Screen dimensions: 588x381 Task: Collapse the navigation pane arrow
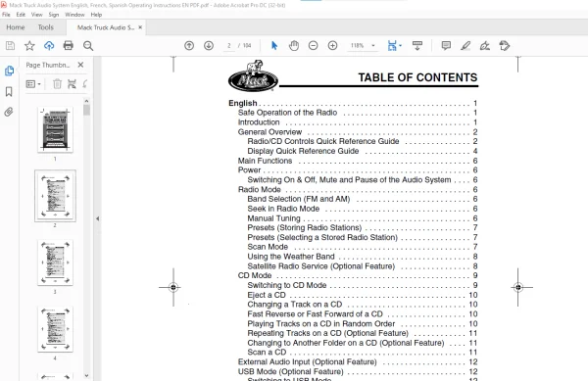[97, 218]
